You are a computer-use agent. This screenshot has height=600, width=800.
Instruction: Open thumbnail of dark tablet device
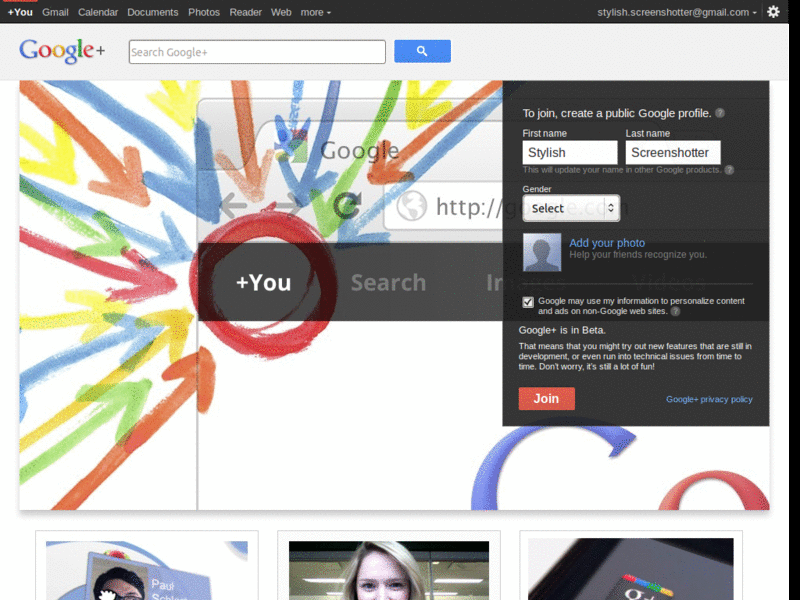(x=631, y=569)
